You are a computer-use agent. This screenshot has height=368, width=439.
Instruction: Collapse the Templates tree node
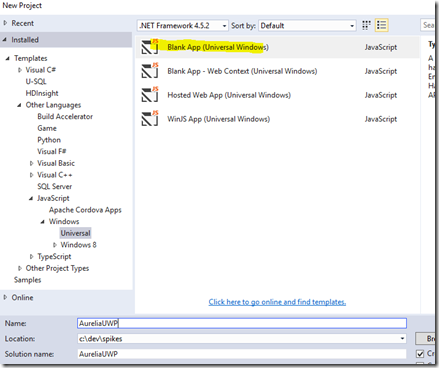[8, 58]
